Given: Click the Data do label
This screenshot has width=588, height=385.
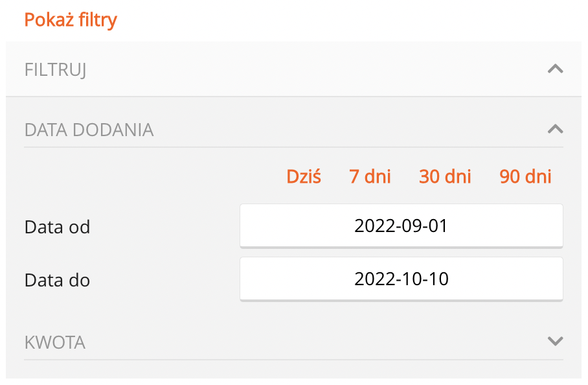Looking at the screenshot, I should 57,281.
